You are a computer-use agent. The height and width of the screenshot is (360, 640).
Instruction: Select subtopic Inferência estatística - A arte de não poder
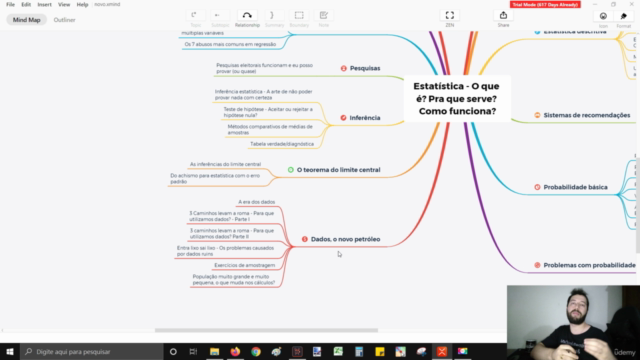click(264, 95)
